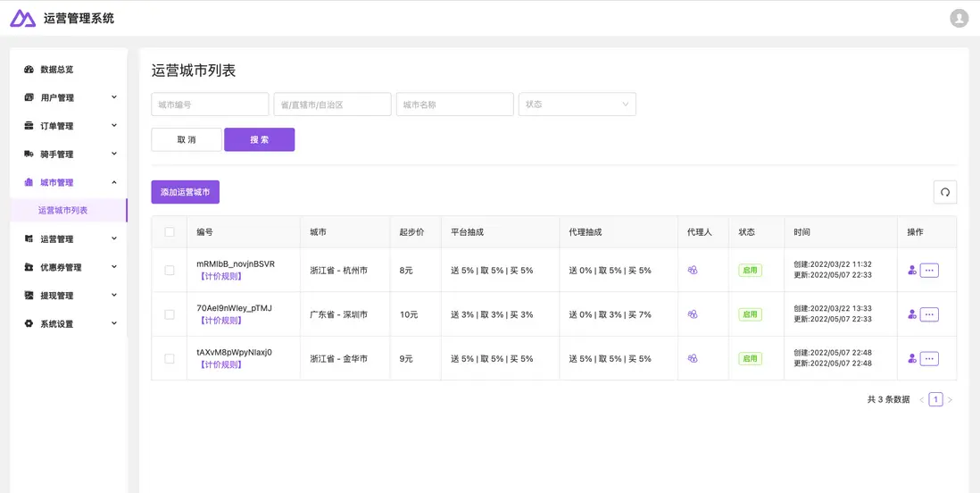Click the 城市编号 input field
980x493 pixels.
pyautogui.click(x=210, y=104)
